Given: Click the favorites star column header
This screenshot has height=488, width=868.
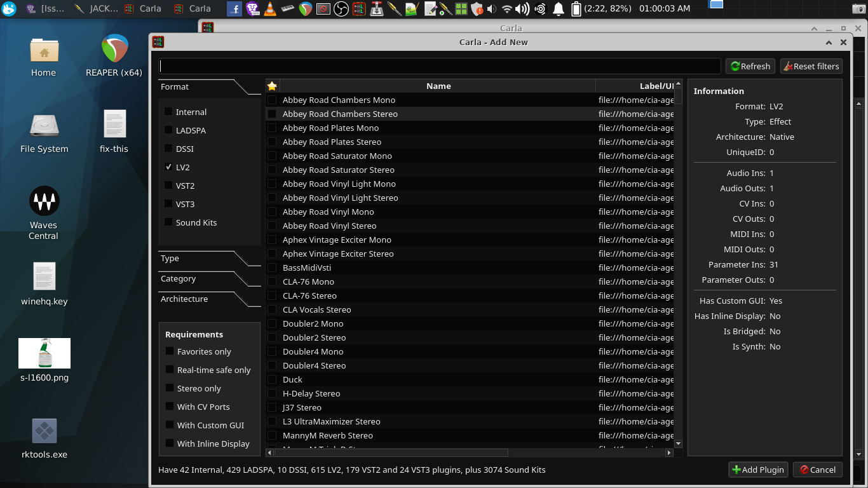Looking at the screenshot, I should pyautogui.click(x=272, y=86).
